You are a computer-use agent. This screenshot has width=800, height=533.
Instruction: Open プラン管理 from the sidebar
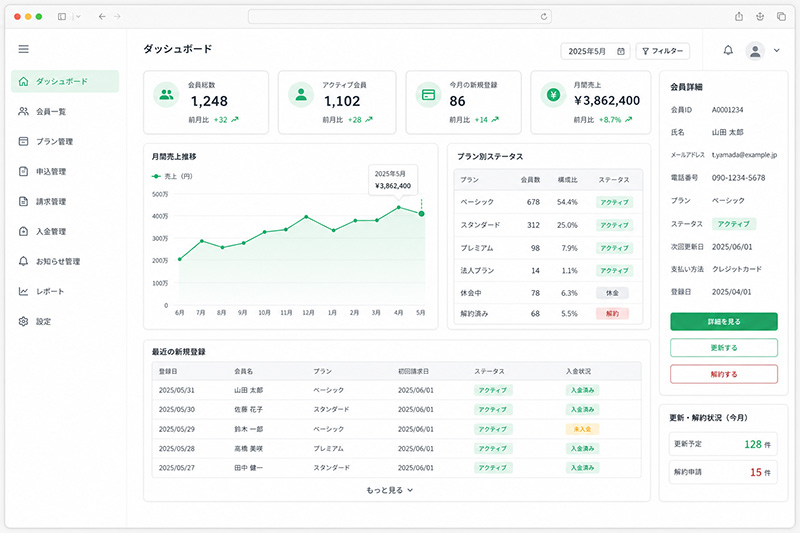tap(65, 141)
